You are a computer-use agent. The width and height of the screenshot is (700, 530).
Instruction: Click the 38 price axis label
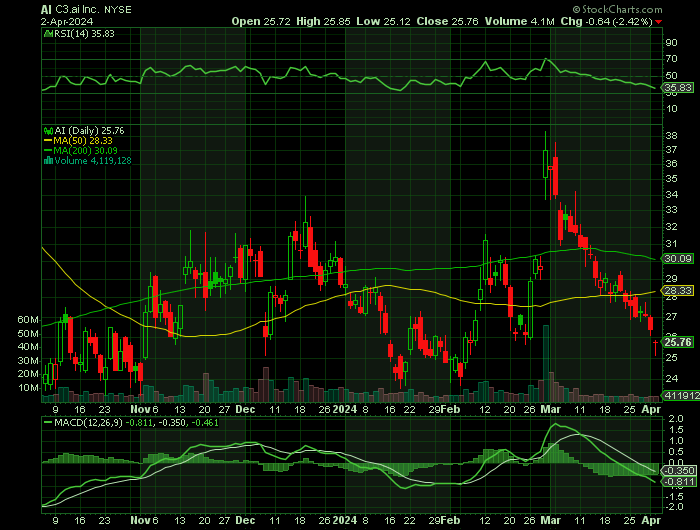(x=671, y=136)
